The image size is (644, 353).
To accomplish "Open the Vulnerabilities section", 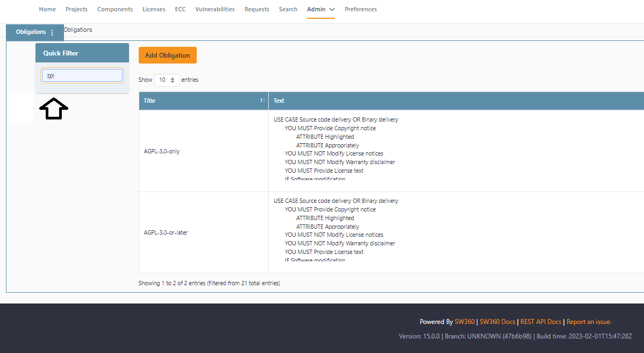I will click(x=214, y=9).
